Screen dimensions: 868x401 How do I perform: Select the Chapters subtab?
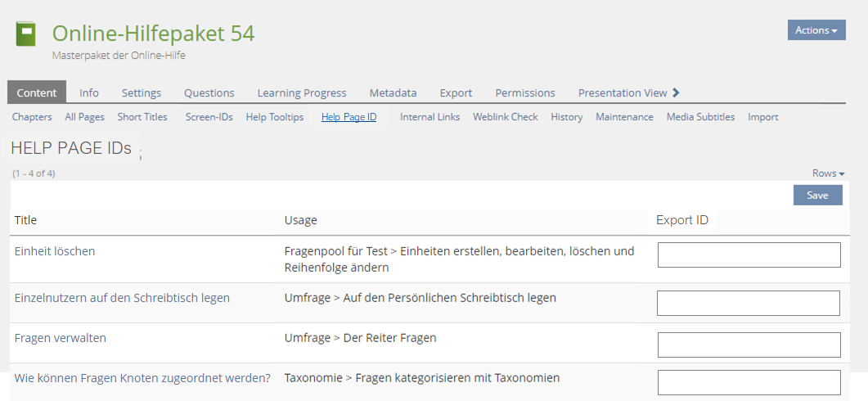pyautogui.click(x=32, y=117)
